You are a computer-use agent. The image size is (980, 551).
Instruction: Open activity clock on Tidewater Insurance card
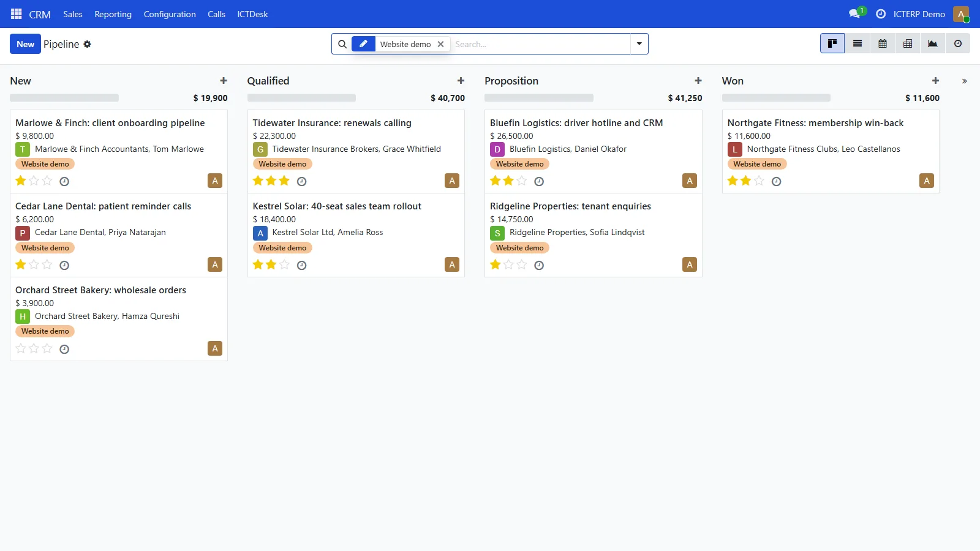(x=301, y=181)
